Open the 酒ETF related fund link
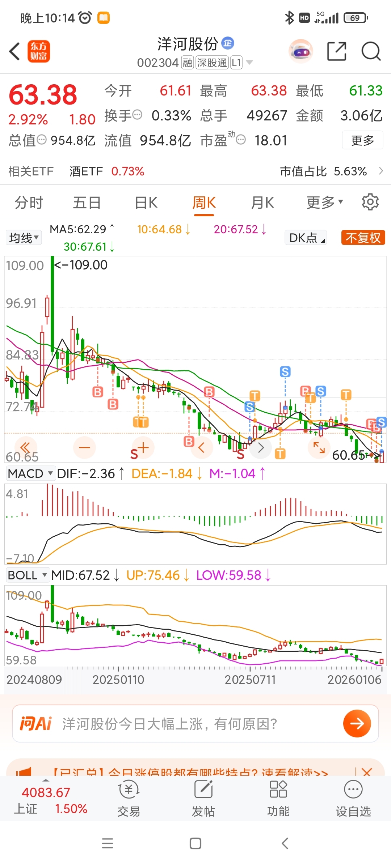This screenshot has width=391, height=868. pos(107,171)
